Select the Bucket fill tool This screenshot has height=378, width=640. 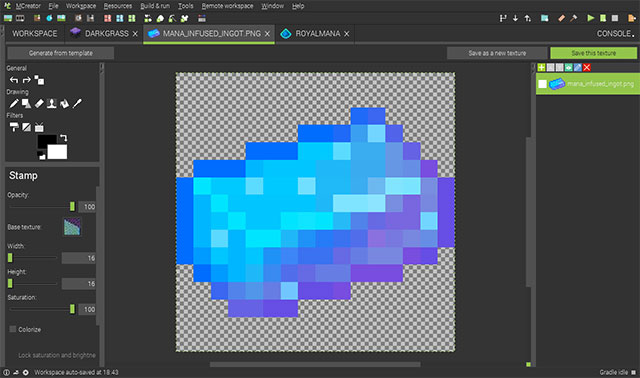64,104
